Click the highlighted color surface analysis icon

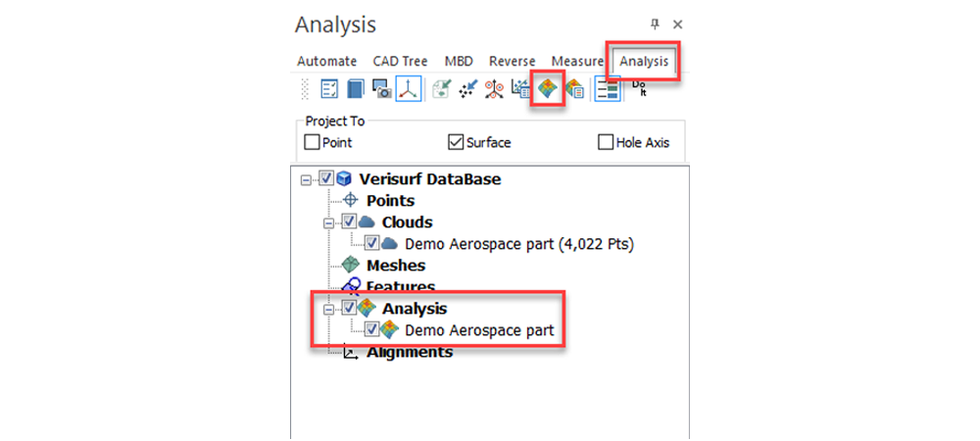548,89
